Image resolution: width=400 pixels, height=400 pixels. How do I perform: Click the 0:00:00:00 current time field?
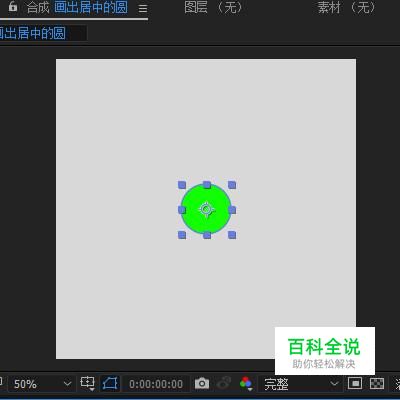(156, 384)
